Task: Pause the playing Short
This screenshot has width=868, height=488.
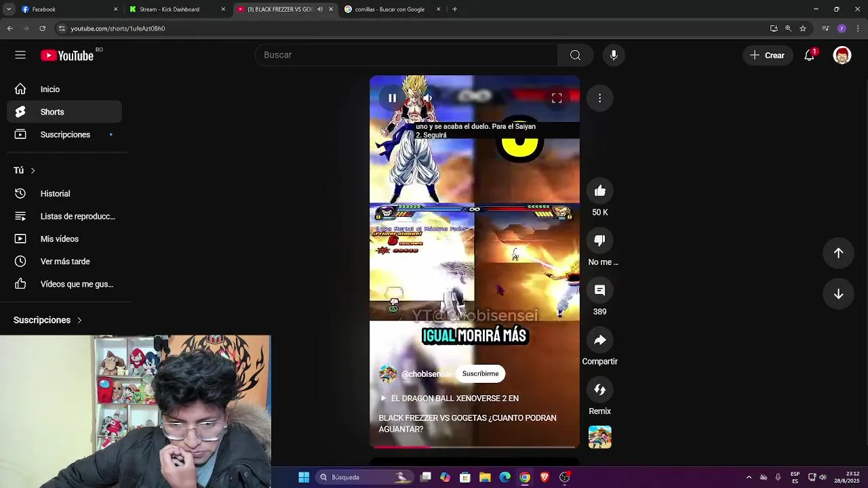Action: 392,98
